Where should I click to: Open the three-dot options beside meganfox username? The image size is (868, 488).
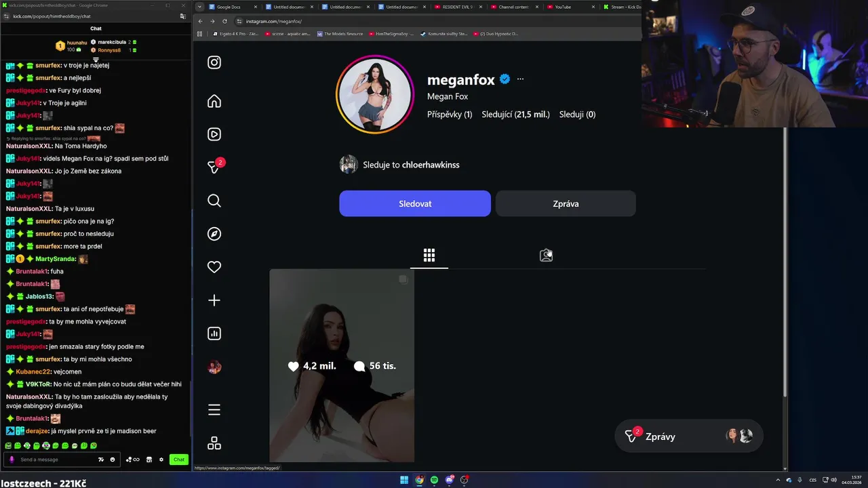point(520,79)
